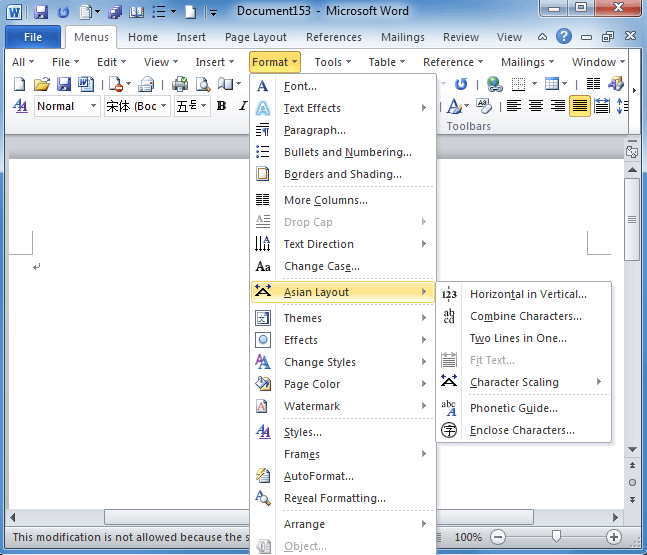Expand the Character Scaling submenu
Viewport: 647px width, 555px height.
point(536,382)
